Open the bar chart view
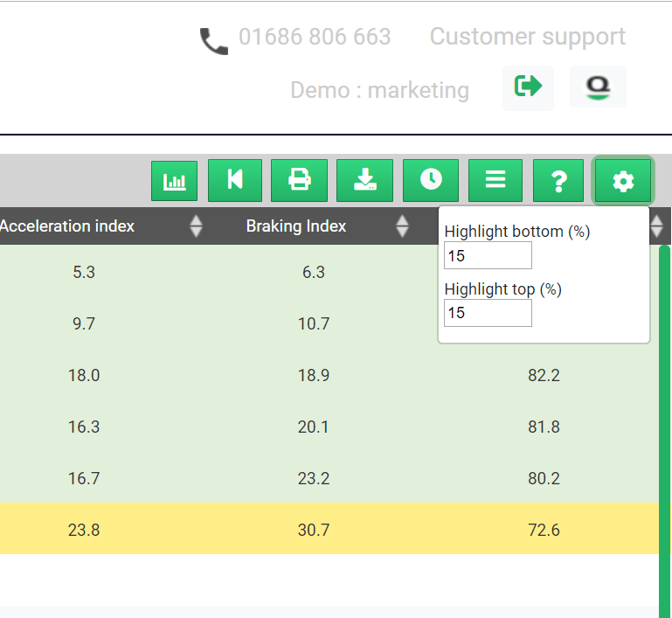Image resolution: width=672 pixels, height=618 pixels. (175, 181)
